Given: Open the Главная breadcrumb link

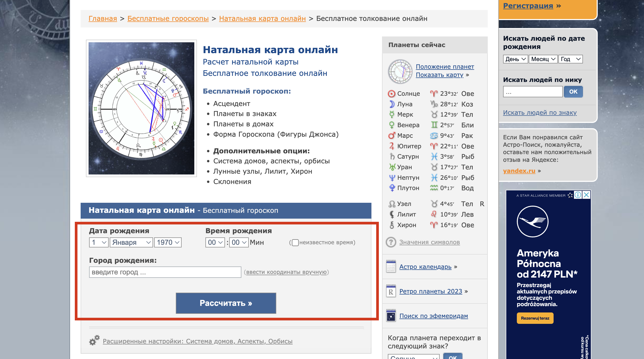Looking at the screenshot, I should pos(103,19).
